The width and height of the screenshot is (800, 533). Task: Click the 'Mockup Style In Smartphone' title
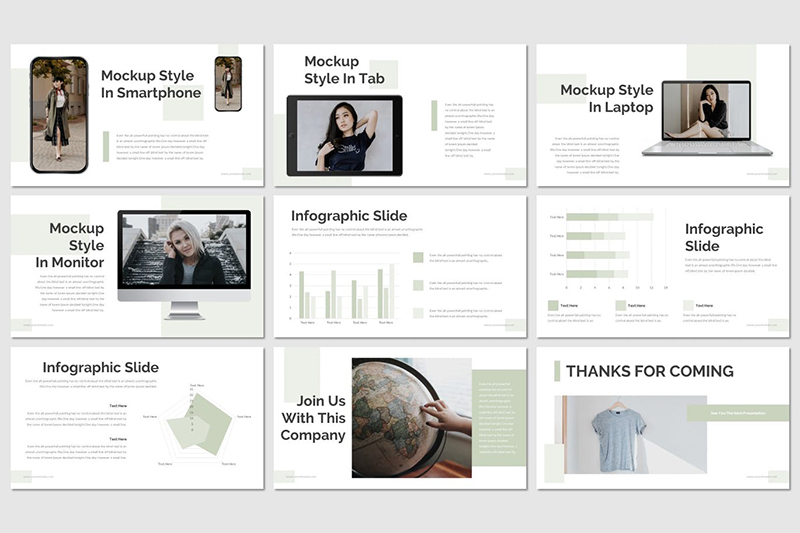(x=151, y=84)
